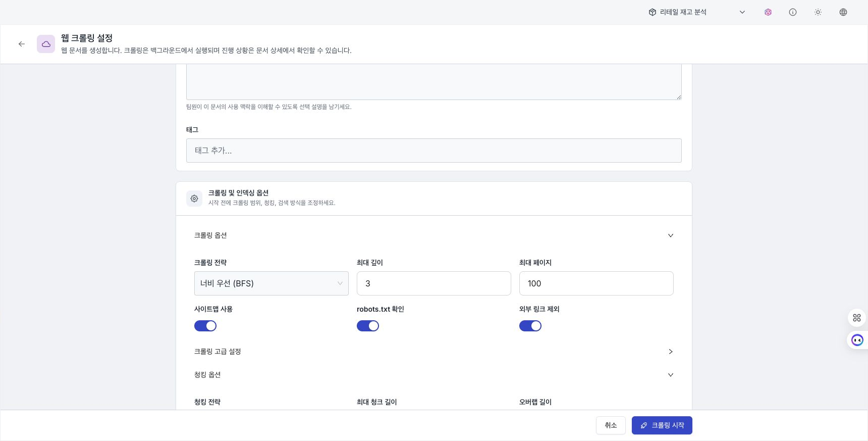This screenshot has height=441, width=868.
Task: Open language globe icon
Action: coord(843,12)
